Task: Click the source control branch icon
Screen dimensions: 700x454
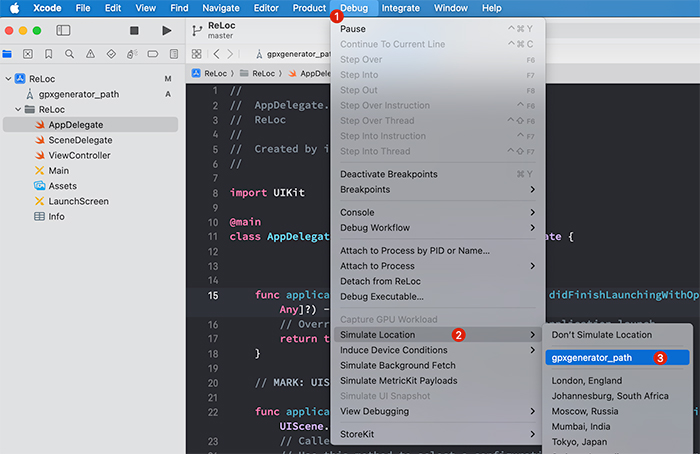Action: click(197, 30)
